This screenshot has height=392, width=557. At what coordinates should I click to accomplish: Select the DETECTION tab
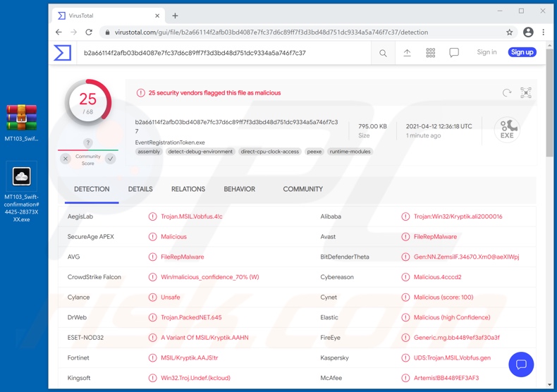[92, 189]
